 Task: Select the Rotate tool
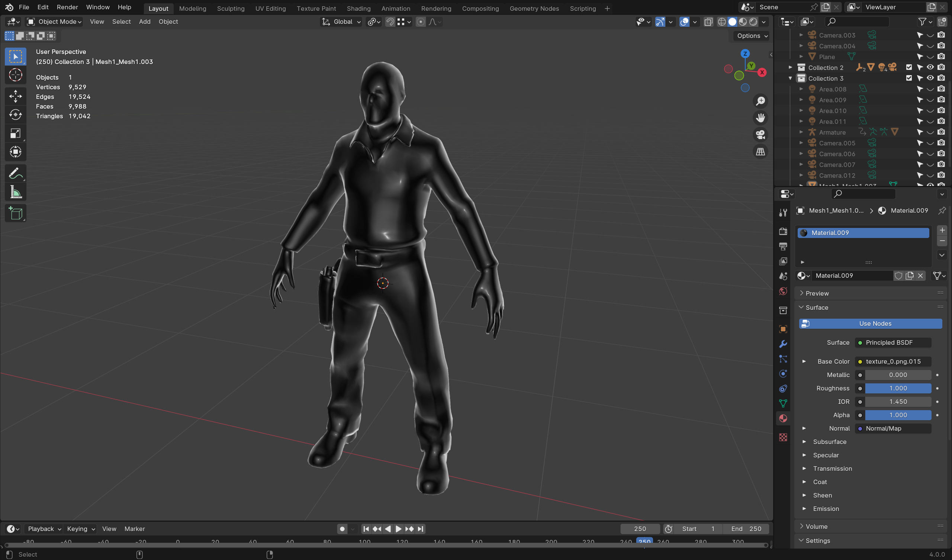coord(16,115)
